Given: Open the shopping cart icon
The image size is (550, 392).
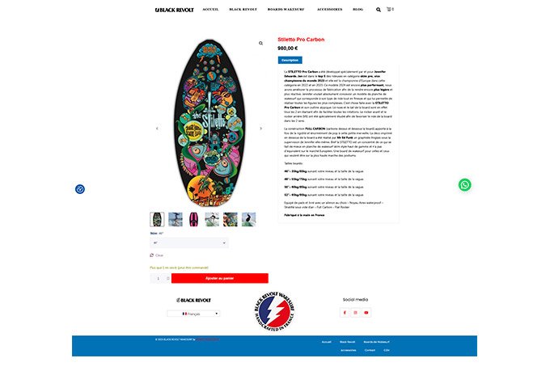Looking at the screenshot, I should pyautogui.click(x=390, y=9).
